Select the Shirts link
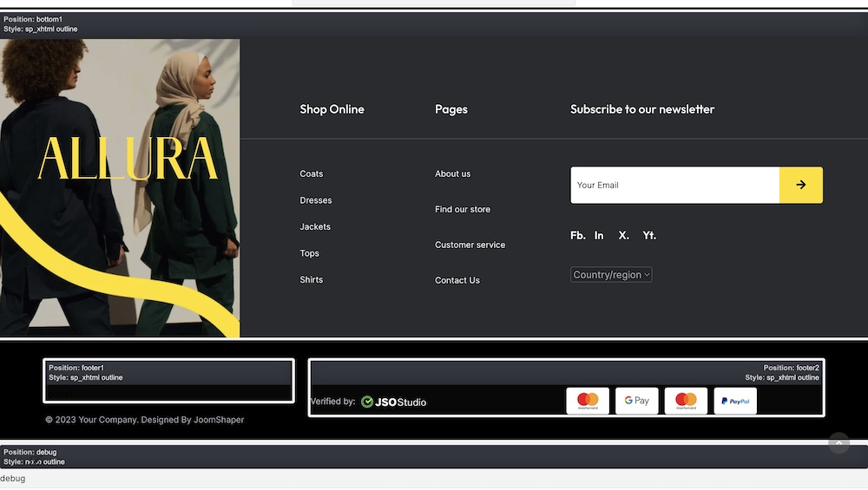 pos(312,280)
